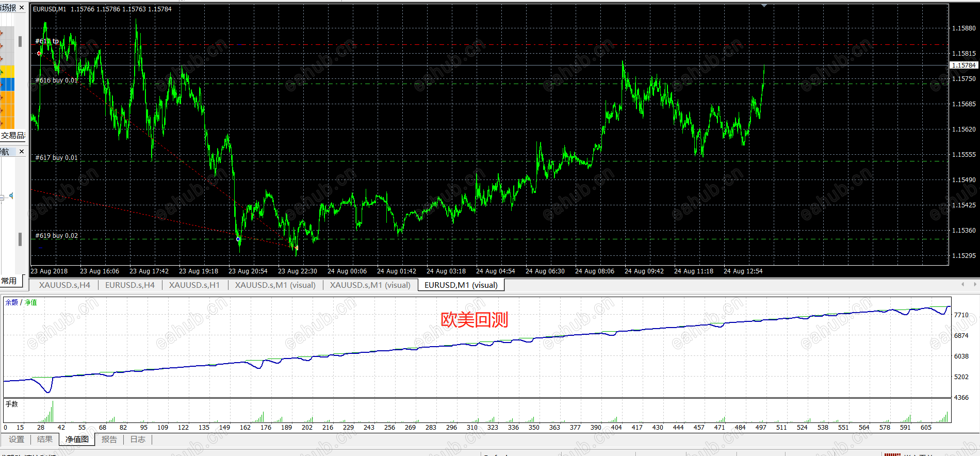The width and height of the screenshot is (980, 456).
Task: Select the order #619 buy entry marker on chart
Action: pos(238,239)
